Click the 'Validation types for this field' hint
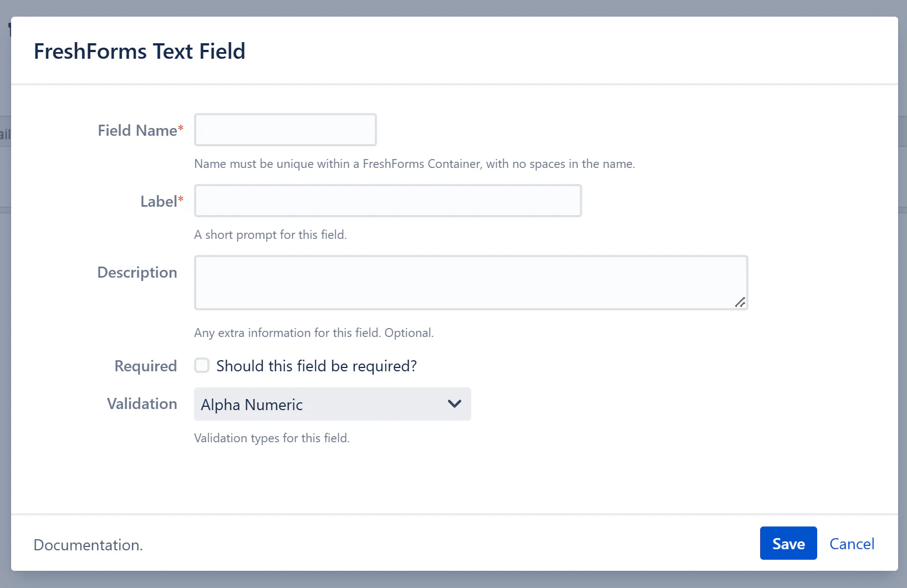 click(272, 438)
